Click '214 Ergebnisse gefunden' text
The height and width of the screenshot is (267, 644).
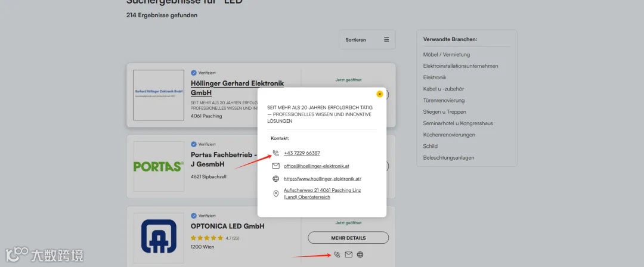coord(162,15)
